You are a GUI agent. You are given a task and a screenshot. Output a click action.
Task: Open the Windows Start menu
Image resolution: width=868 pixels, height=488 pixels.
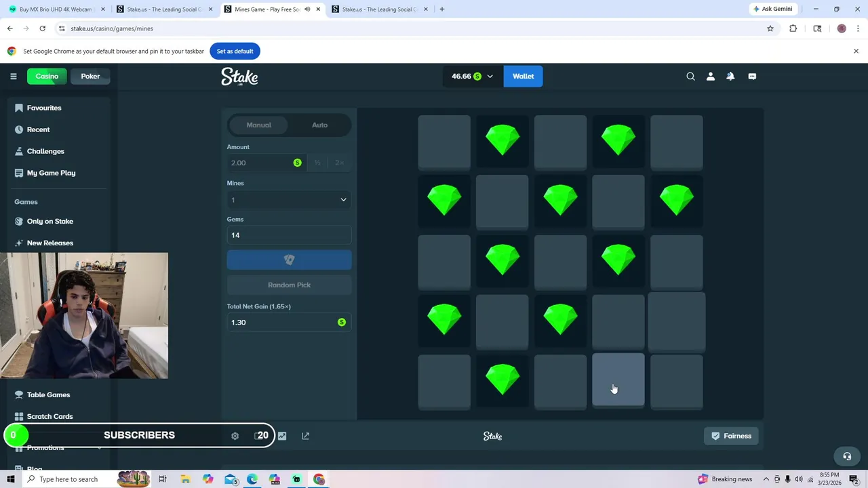point(11,479)
